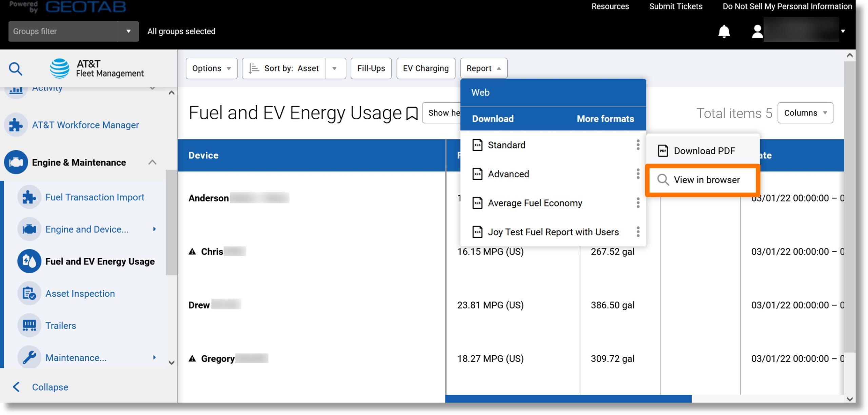Select the Web report option
The height and width of the screenshot is (415, 868).
pos(553,93)
